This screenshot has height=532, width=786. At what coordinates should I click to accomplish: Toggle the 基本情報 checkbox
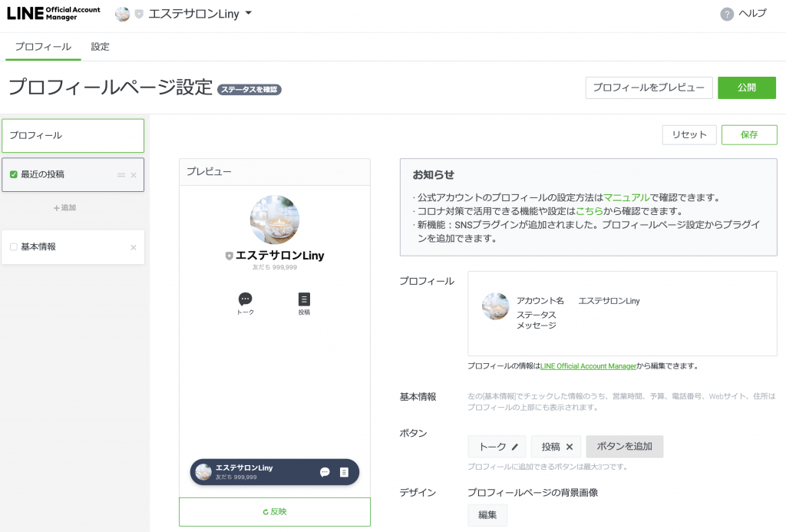[x=14, y=246]
